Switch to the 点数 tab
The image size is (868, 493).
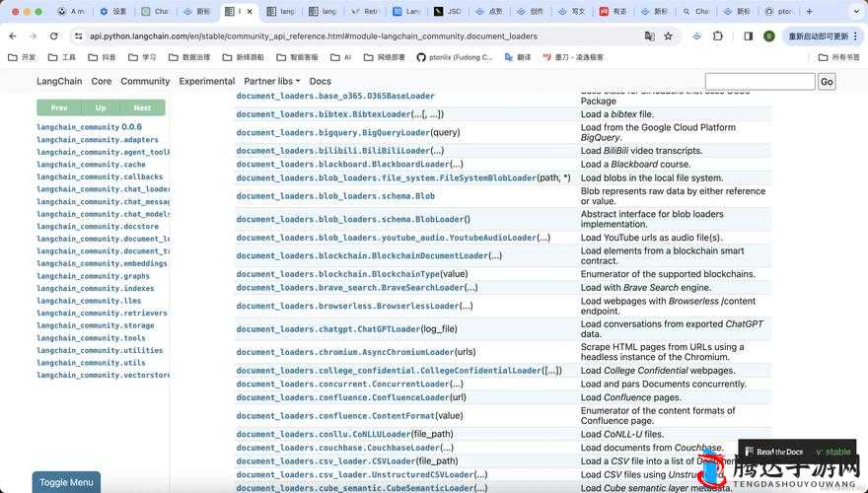pyautogui.click(x=489, y=11)
